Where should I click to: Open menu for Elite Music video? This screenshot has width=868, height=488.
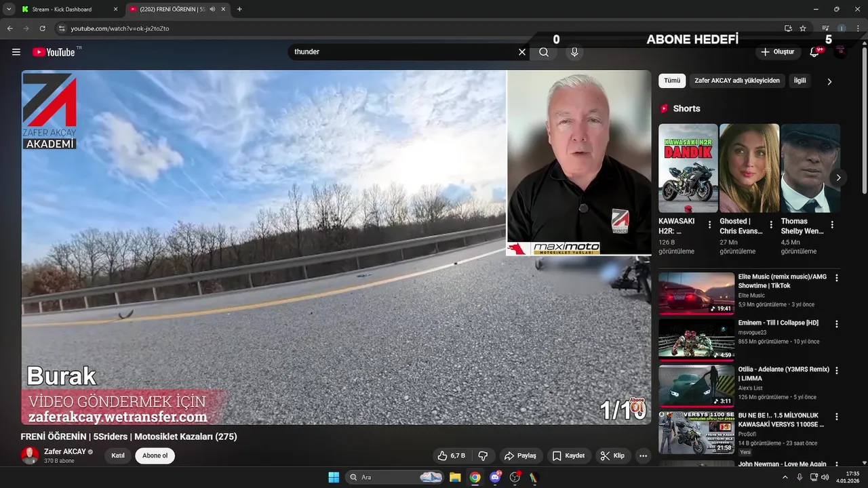click(x=837, y=278)
